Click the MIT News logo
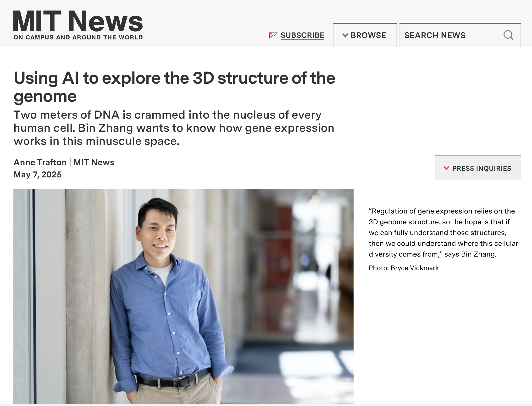Viewport: 532px width, 406px height. (78, 21)
